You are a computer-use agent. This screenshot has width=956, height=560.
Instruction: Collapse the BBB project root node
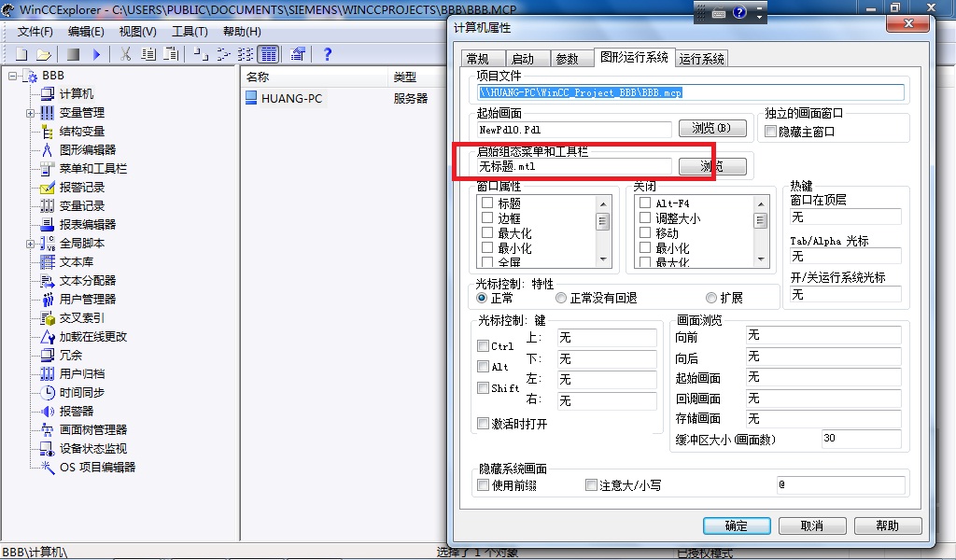point(12,76)
